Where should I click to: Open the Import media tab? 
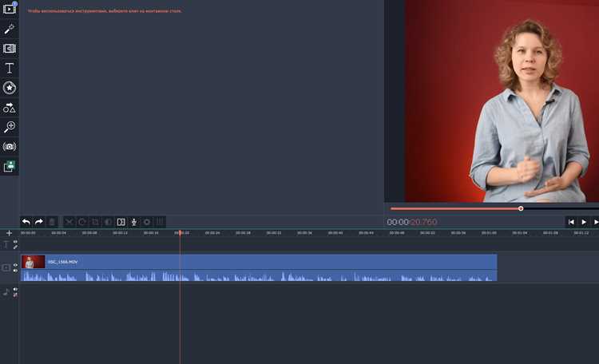pyautogui.click(x=9, y=9)
